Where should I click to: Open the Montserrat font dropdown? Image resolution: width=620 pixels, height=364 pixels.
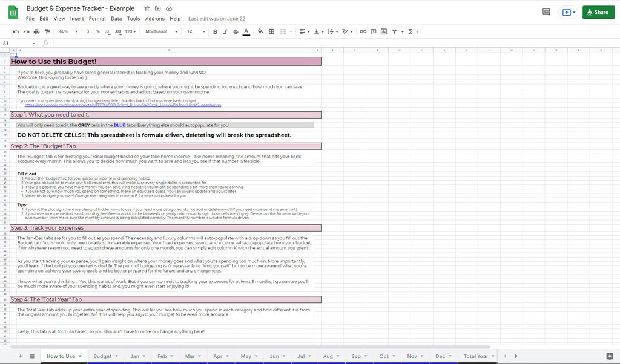[161, 31]
